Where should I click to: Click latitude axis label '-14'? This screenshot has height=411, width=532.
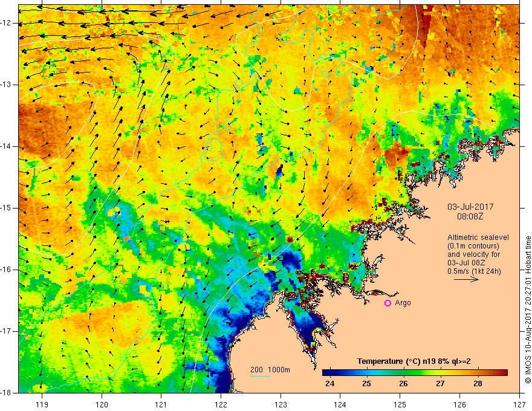point(6,146)
